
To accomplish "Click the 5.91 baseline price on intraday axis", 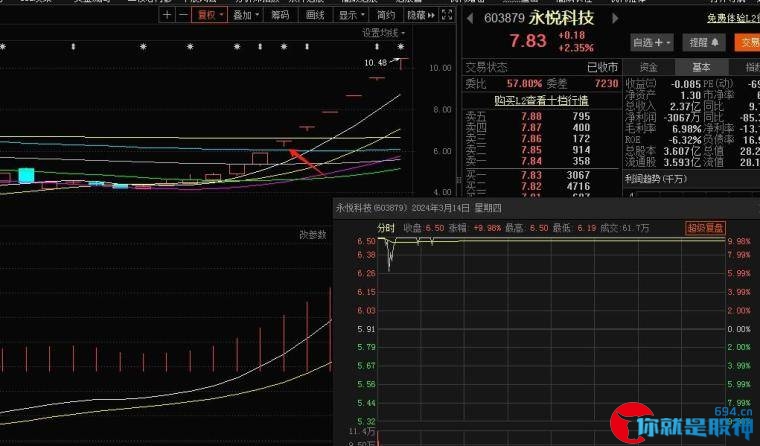I will pos(366,329).
